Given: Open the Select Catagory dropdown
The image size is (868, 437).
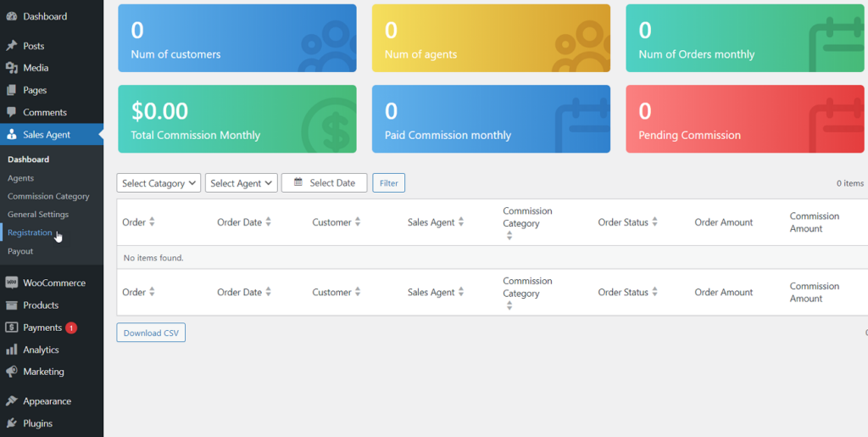Looking at the screenshot, I should coord(159,183).
